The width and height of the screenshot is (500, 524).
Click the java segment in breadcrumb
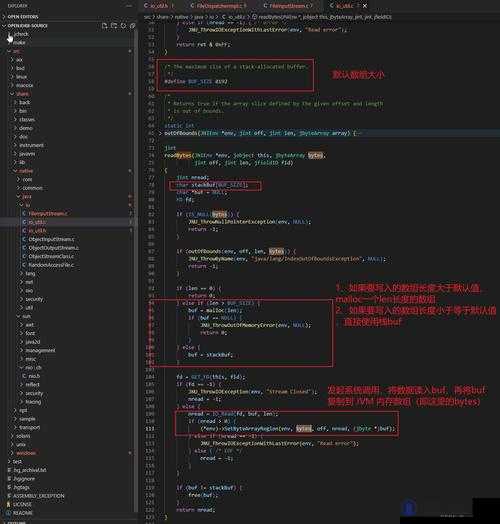[x=198, y=16]
